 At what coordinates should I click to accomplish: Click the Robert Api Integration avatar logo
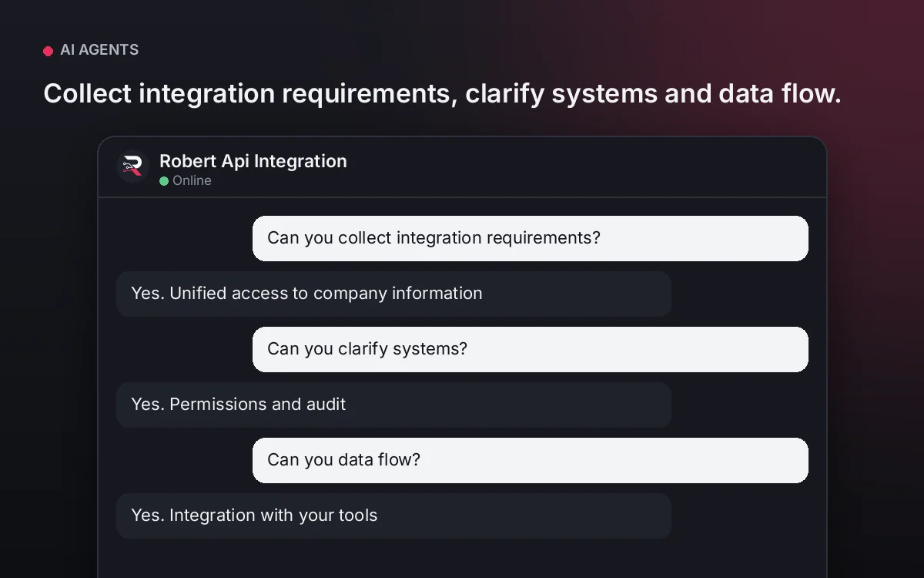click(132, 166)
